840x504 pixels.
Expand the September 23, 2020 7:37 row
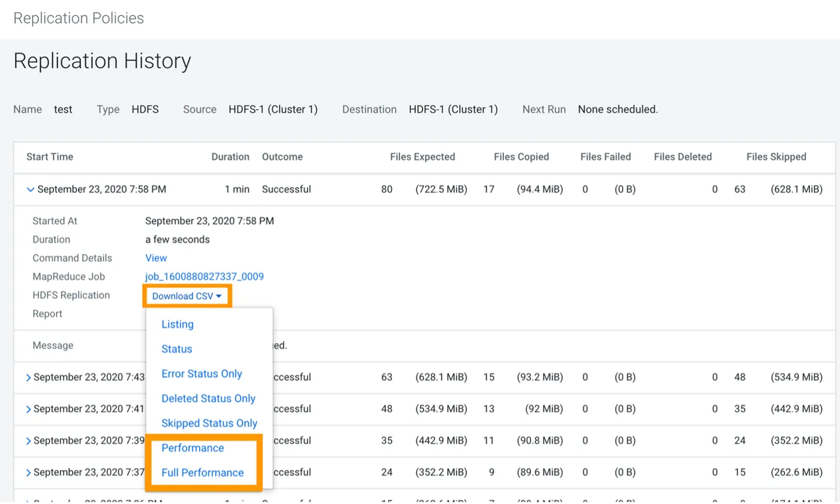[x=28, y=473]
